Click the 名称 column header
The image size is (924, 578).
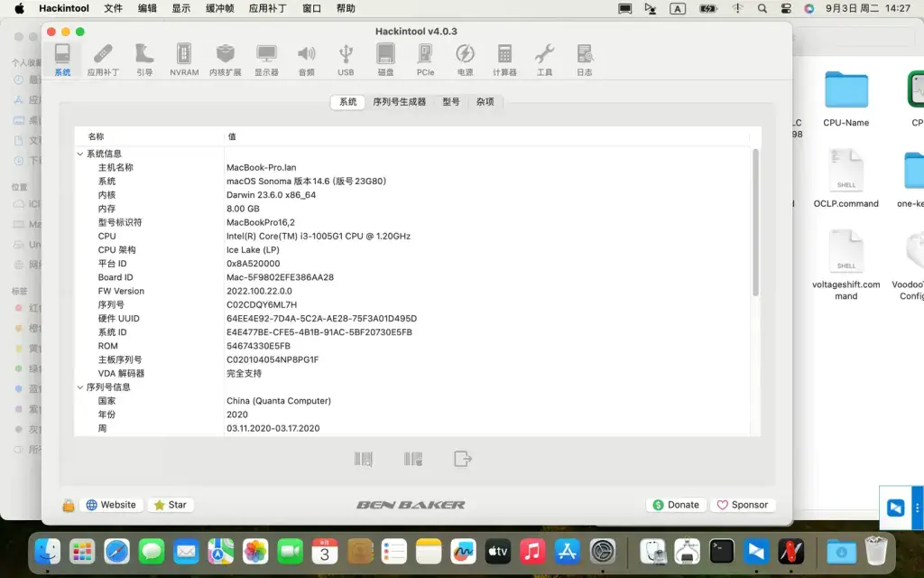[96, 136]
